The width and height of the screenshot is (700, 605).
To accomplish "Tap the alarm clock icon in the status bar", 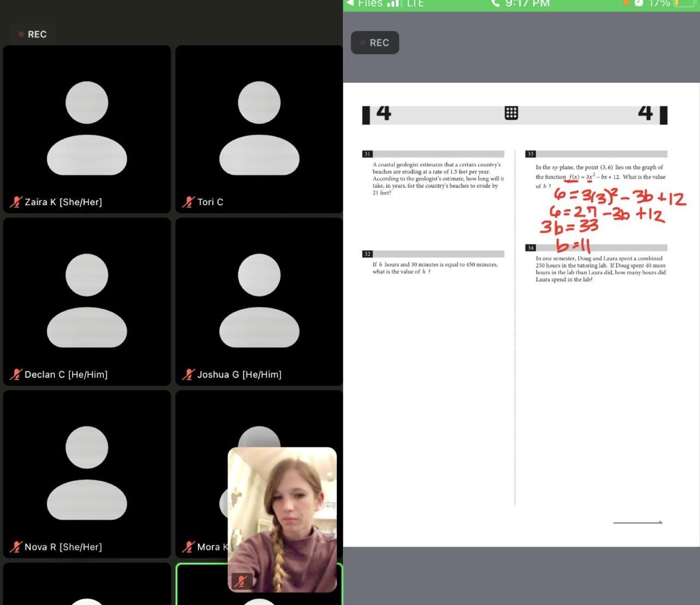I will point(638,3).
